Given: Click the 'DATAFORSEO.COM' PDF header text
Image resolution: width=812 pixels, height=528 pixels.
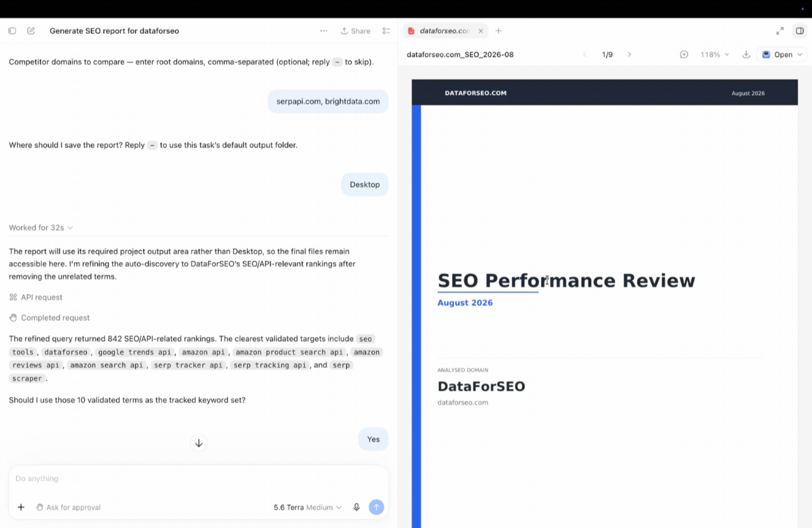Looking at the screenshot, I should tap(475, 93).
